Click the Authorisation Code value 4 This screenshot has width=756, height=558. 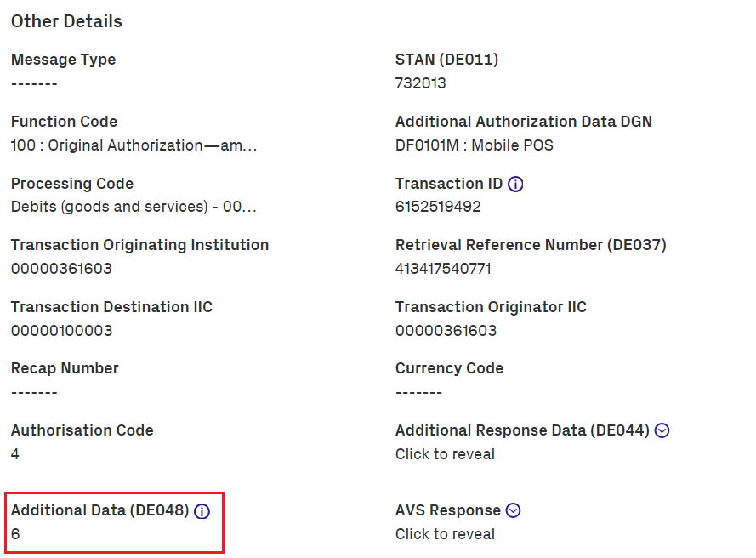tap(15, 454)
